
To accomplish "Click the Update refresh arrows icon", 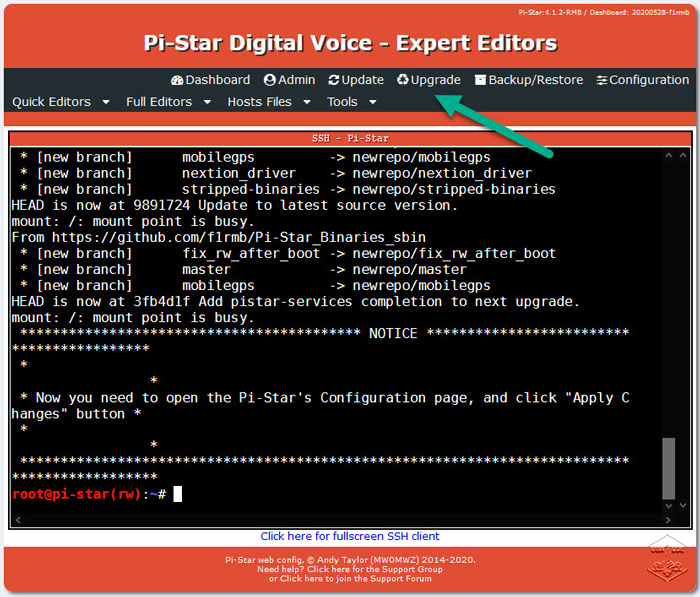I will (333, 80).
